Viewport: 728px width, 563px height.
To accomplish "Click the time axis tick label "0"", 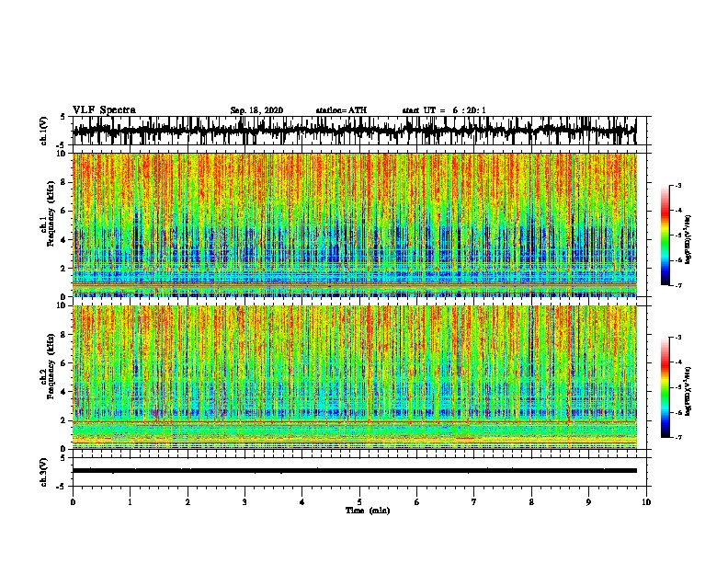I will (73, 502).
